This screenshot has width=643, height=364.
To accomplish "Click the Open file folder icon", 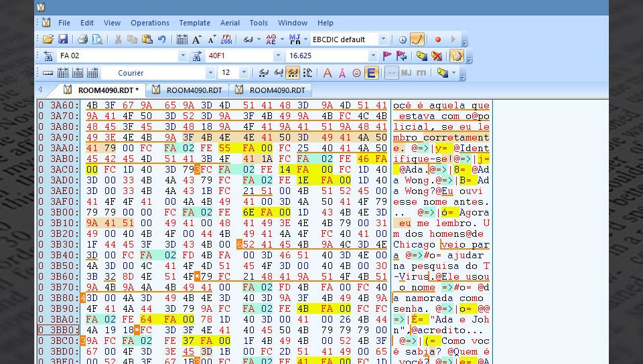I will (48, 39).
